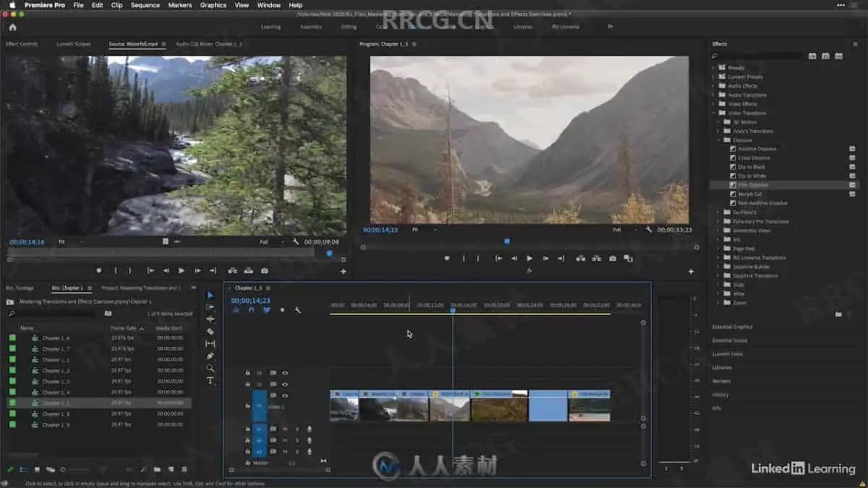This screenshot has height=488, width=868.
Task: Open timeline display settings wrench
Action: coord(297,310)
